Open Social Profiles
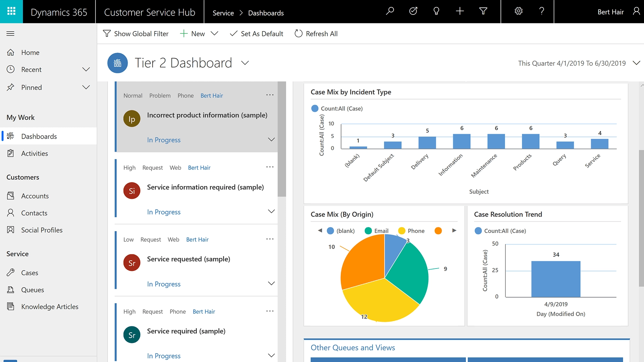 pyautogui.click(x=42, y=230)
